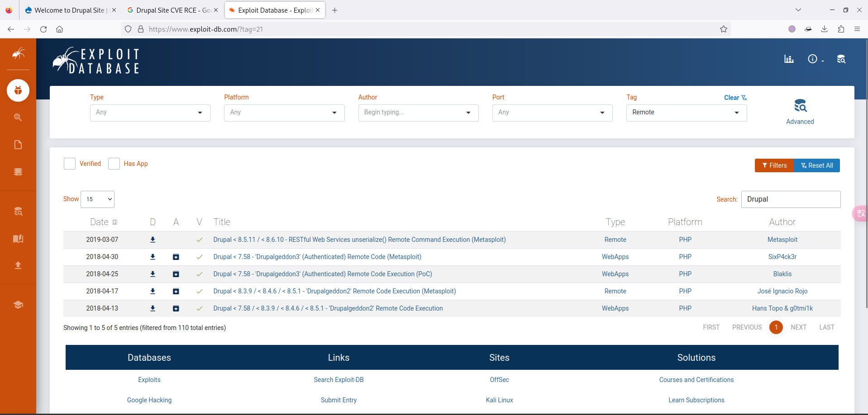Sort the table by Author column header
Viewport: 868px width, 415px height.
[x=782, y=222]
